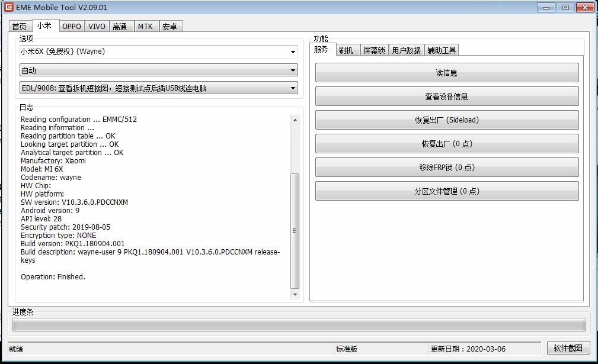The height and width of the screenshot is (364, 598).
Task: Open the VIVO tab
Action: (97, 26)
